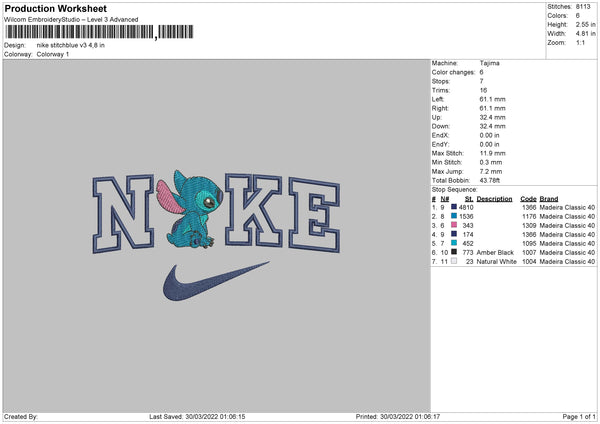
Task: Click the Stitch character in the design preview
Action: coord(190,209)
